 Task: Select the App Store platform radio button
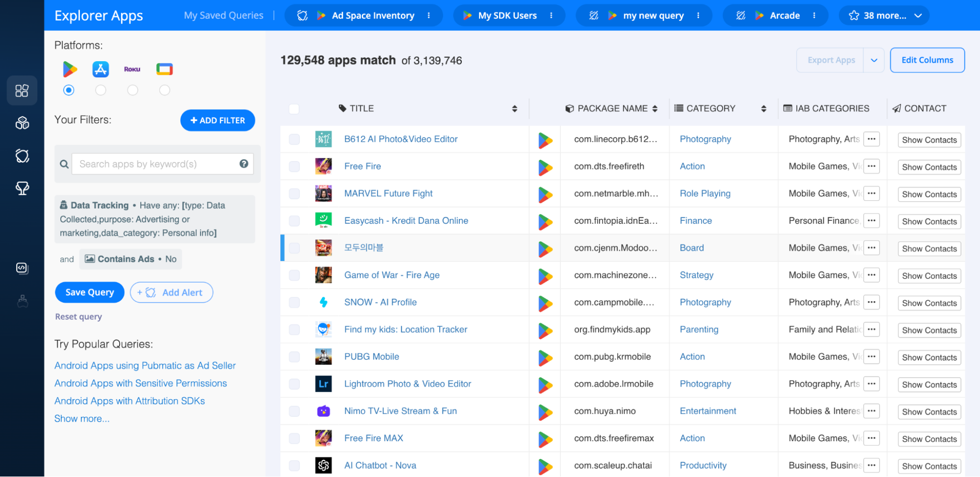pos(101,90)
